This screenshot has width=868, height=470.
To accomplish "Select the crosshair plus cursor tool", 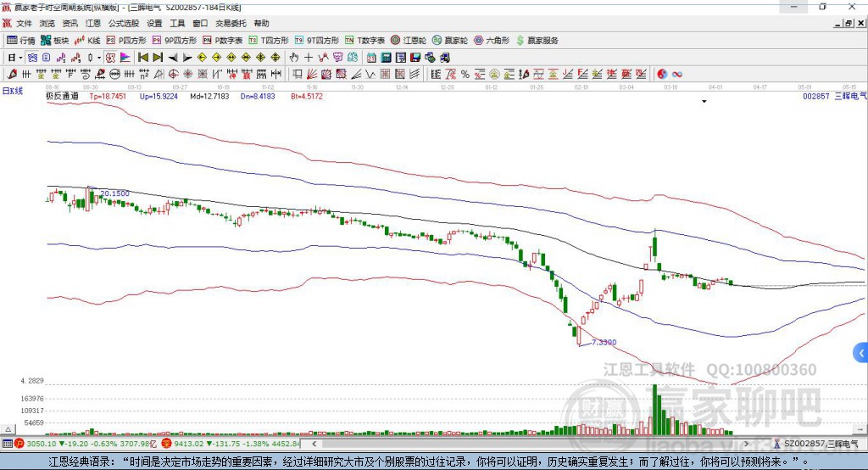I will [309, 58].
